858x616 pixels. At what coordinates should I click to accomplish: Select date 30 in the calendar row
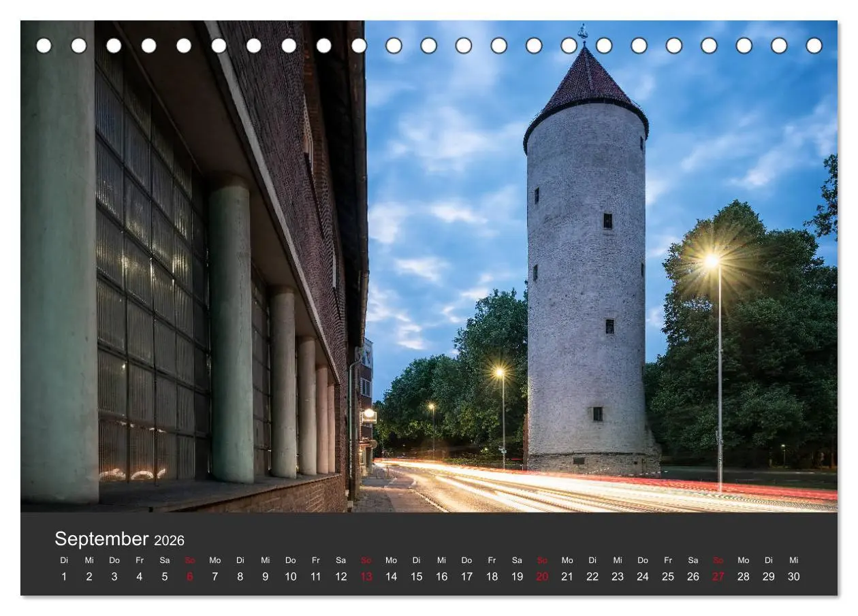(794, 577)
